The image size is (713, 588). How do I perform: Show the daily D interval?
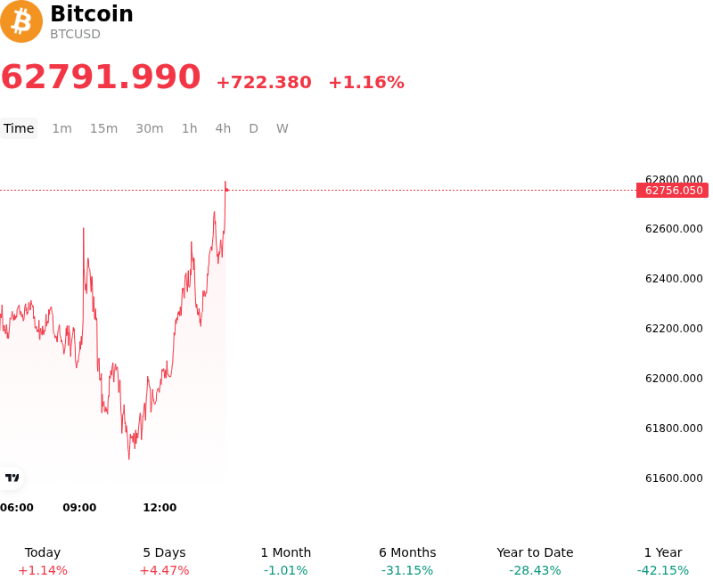(x=253, y=128)
